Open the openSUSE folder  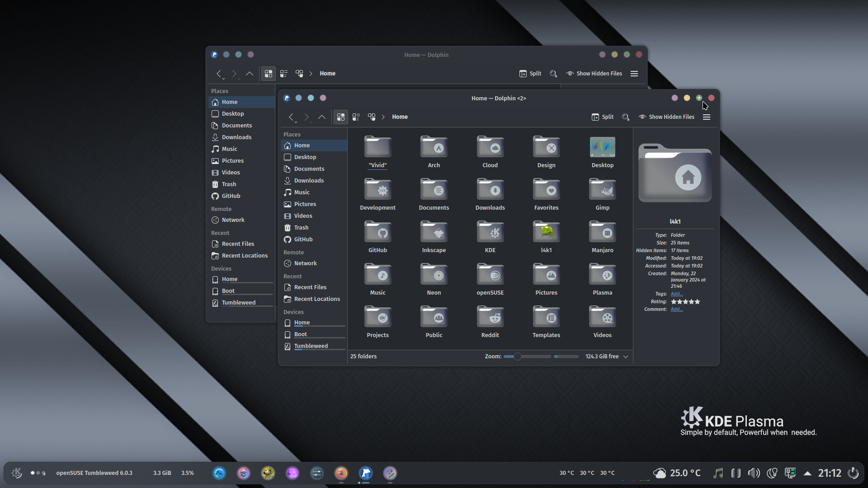click(x=490, y=279)
